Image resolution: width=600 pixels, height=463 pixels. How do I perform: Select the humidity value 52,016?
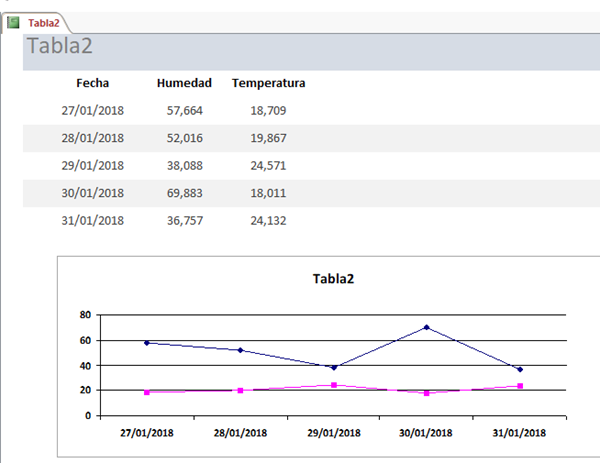coord(184,138)
